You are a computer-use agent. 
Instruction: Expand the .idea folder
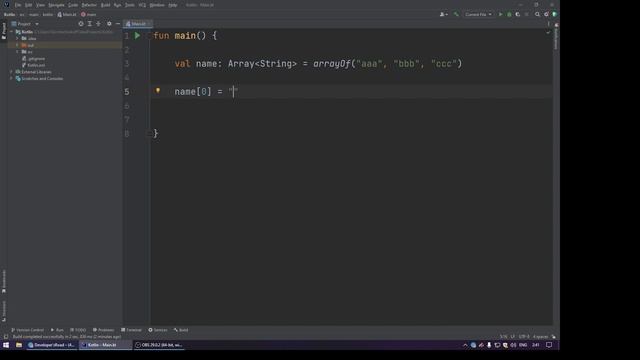18,38
